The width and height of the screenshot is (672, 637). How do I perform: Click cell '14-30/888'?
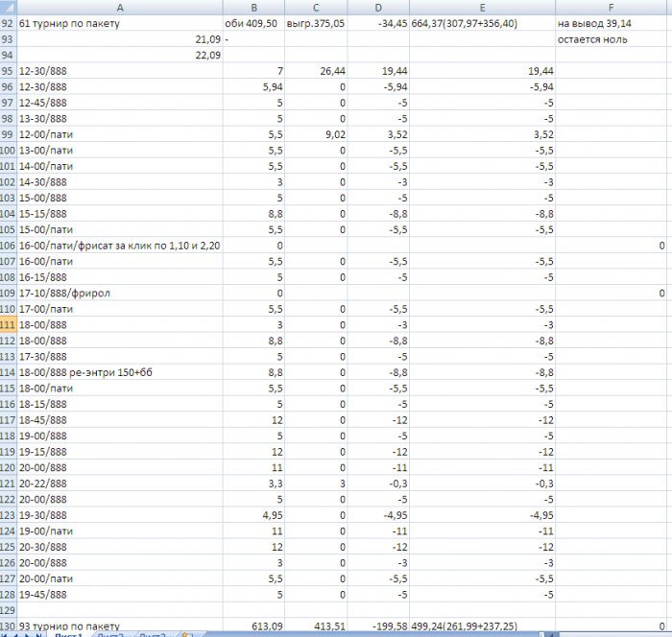[120, 182]
